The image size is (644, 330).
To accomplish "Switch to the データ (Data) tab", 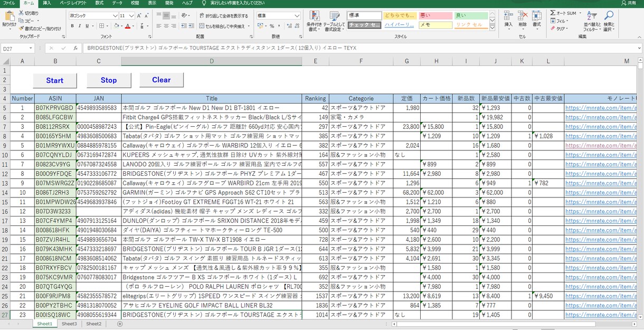I will [x=117, y=3].
